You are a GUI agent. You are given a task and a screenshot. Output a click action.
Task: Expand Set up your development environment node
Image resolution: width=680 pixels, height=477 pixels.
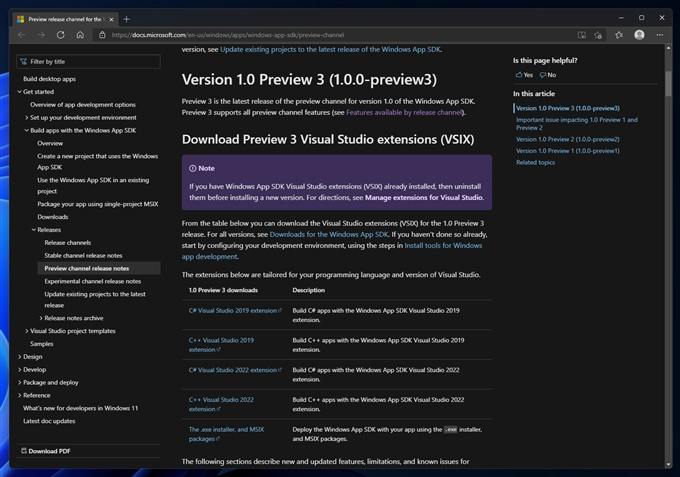(x=26, y=118)
